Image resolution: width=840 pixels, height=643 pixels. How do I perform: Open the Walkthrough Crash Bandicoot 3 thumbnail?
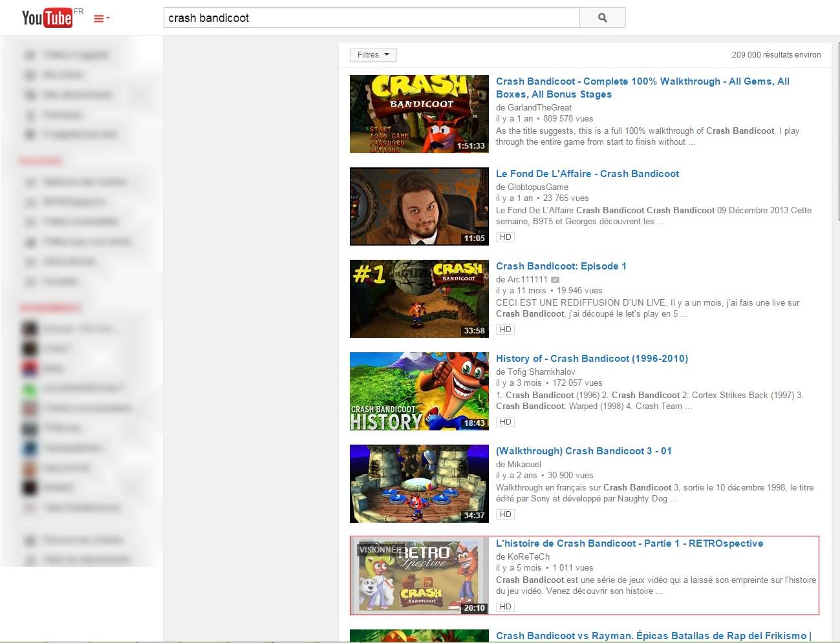click(419, 483)
